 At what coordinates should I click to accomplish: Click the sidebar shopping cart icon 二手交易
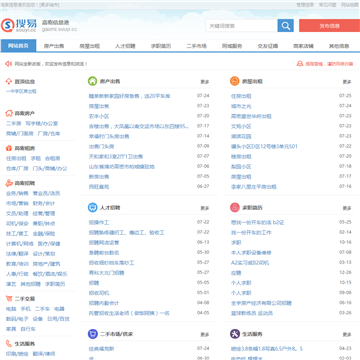click(9, 298)
